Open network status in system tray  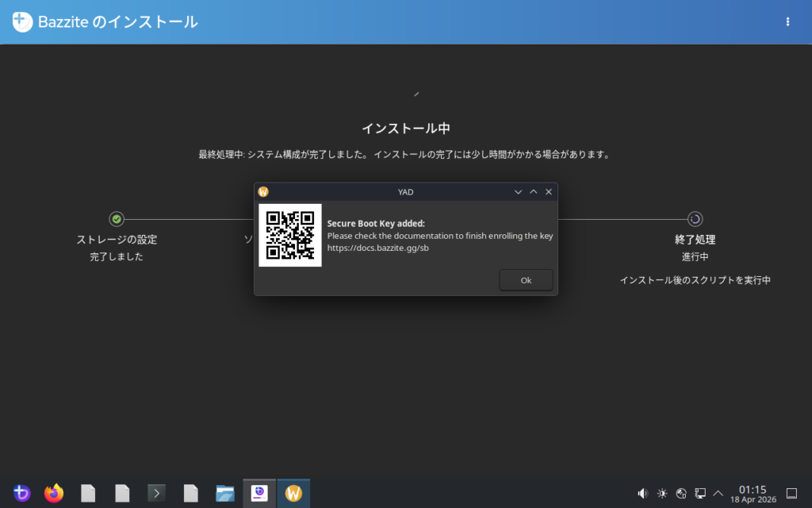[681, 494]
